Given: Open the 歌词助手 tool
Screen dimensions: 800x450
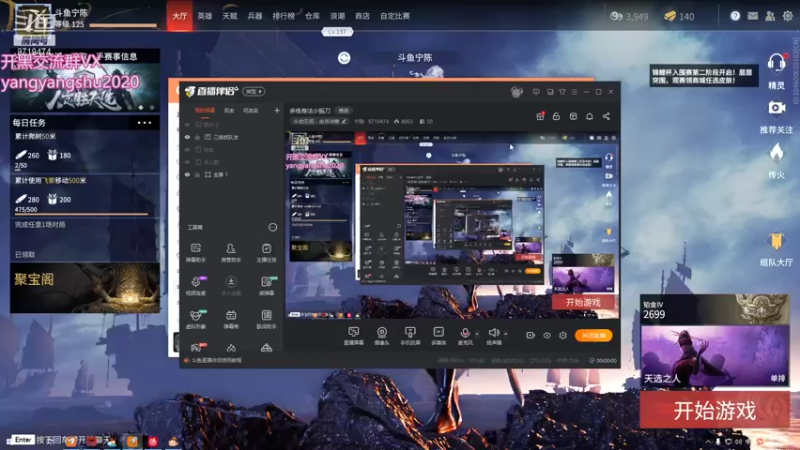Looking at the screenshot, I should click(266, 319).
